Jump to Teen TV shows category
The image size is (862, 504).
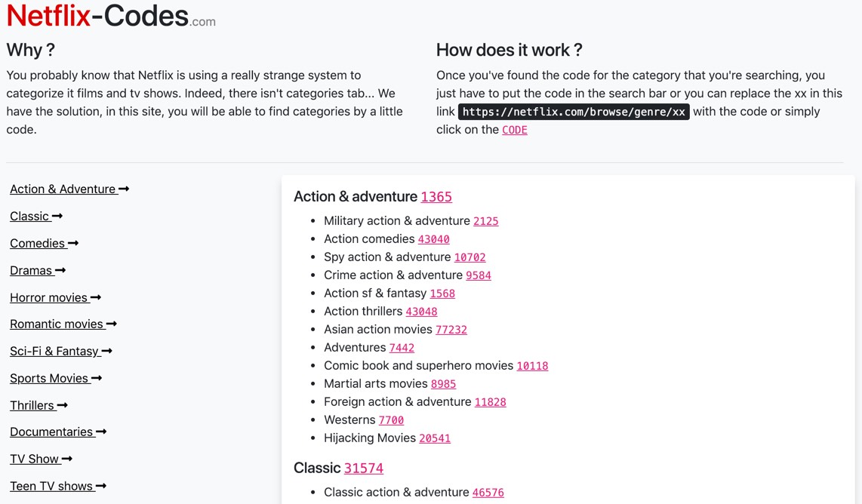click(51, 487)
